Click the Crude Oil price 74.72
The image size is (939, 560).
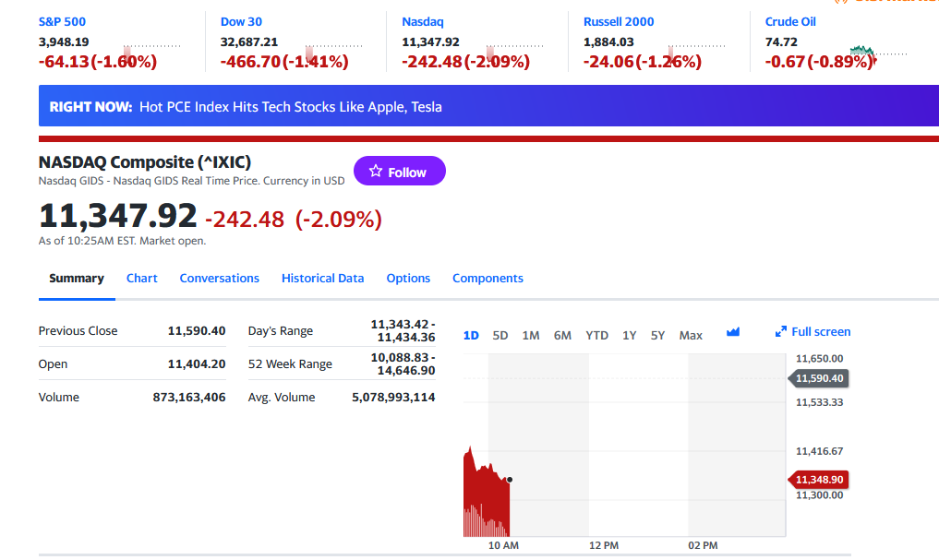(x=781, y=42)
